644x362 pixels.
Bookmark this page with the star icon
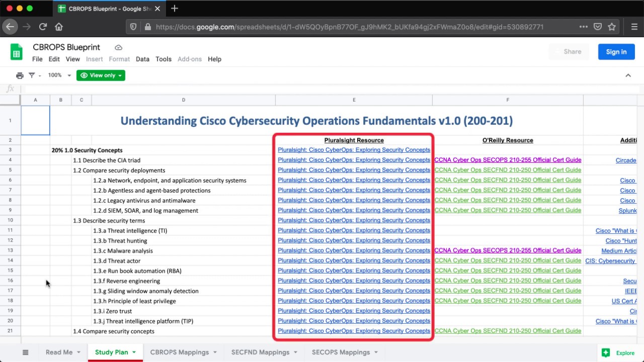pos(612,27)
